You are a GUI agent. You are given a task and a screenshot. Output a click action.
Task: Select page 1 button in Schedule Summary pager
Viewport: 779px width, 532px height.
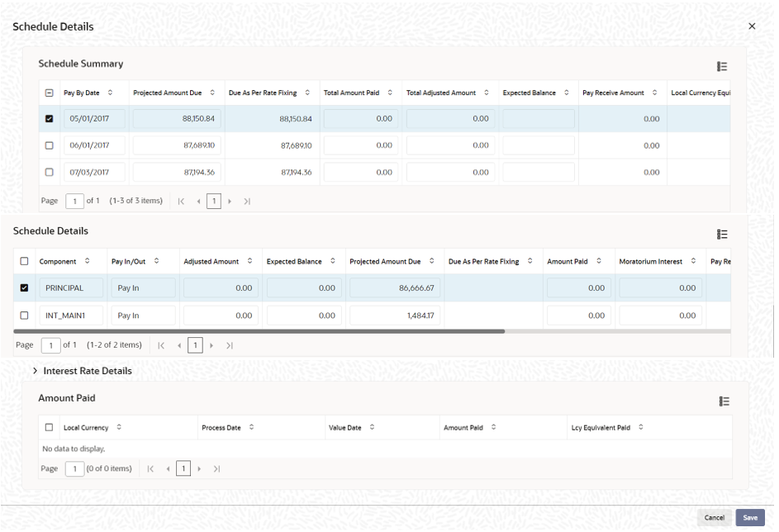click(x=214, y=202)
